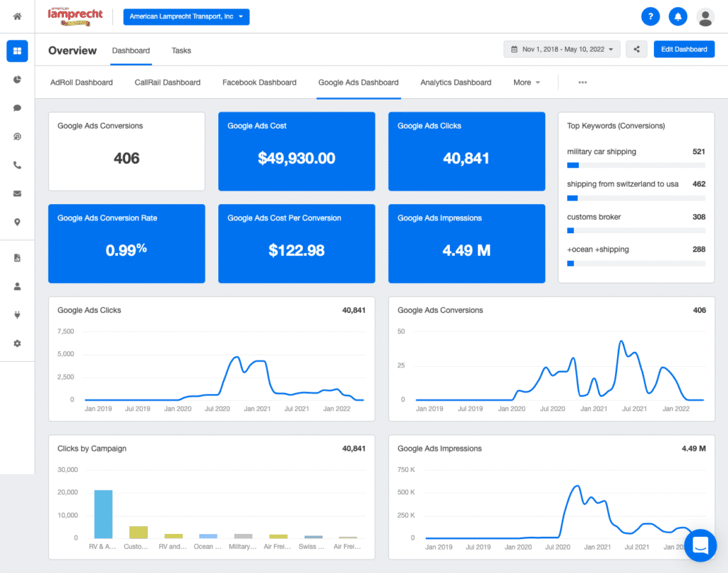Viewport: 728px width, 573px height.
Task: Click the Google Ads Impressions line chart title
Action: [439, 449]
